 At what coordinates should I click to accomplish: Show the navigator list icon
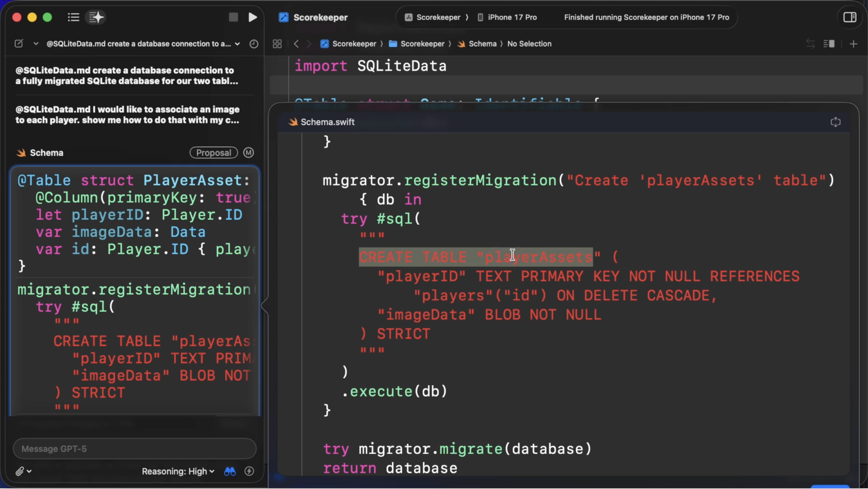(x=73, y=17)
